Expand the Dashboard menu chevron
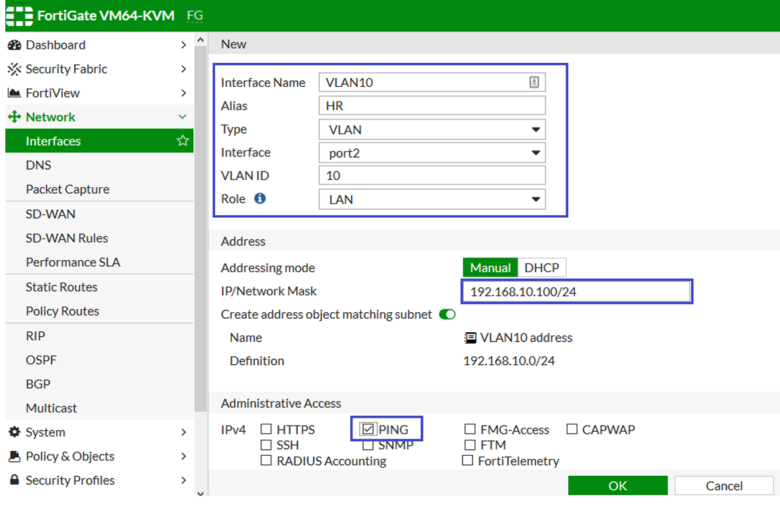The height and width of the screenshot is (532, 780). click(x=183, y=45)
